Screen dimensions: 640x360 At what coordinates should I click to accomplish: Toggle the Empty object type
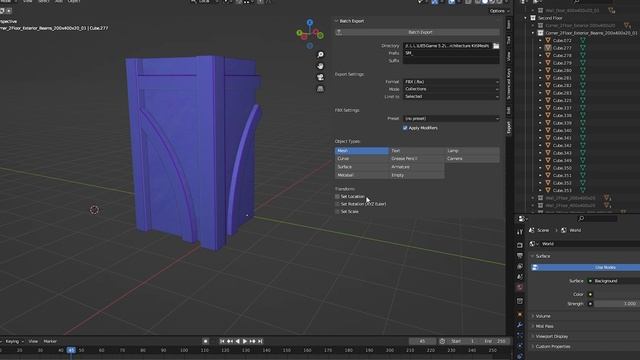(417, 175)
